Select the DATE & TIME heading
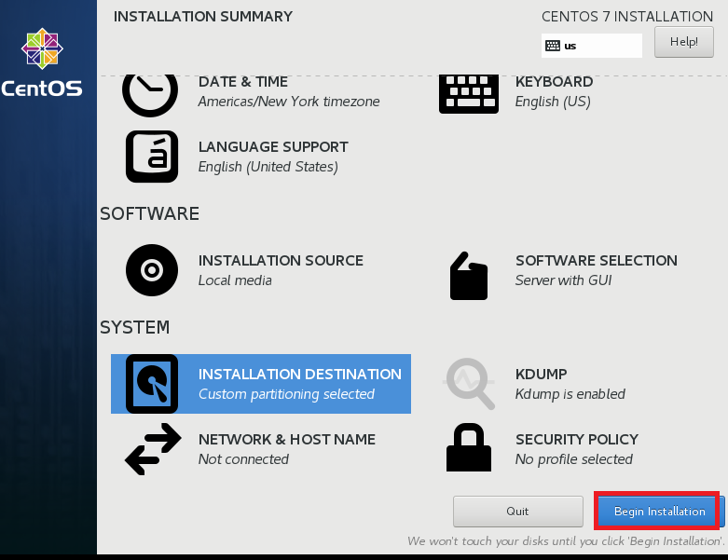This screenshot has height=560, width=728. [242, 82]
